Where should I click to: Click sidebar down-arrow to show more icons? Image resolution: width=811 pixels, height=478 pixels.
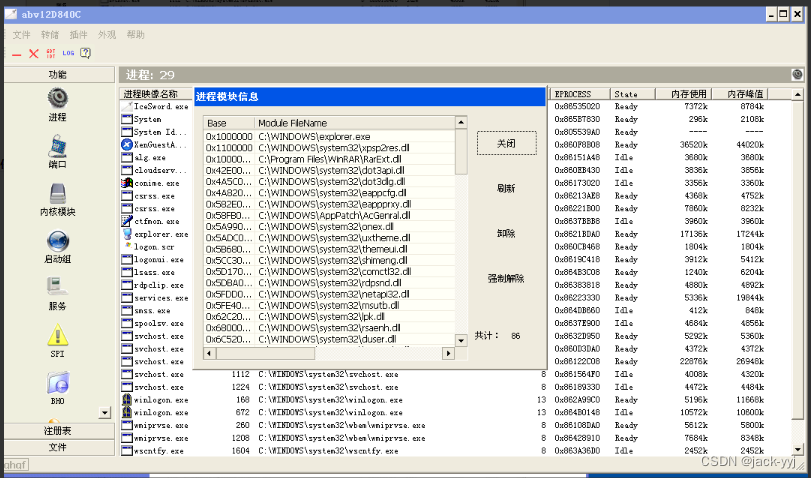(105, 412)
